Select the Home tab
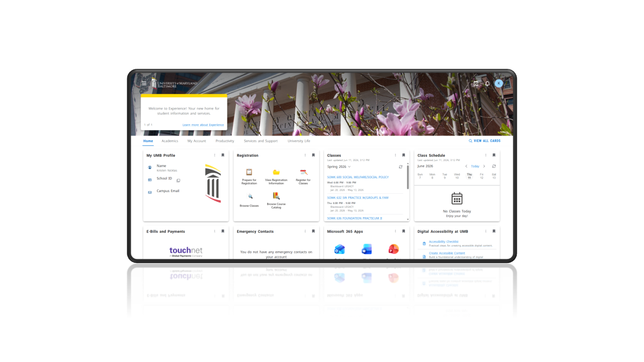 pos(148,141)
